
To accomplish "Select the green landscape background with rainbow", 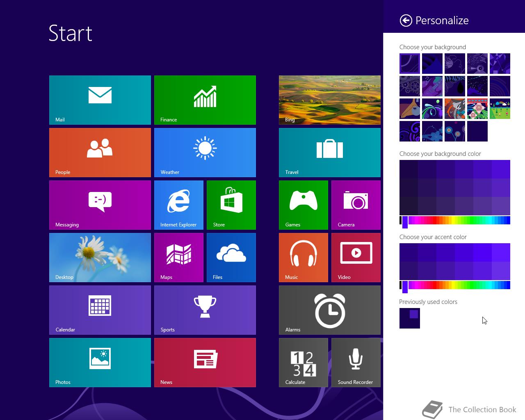I will 500,109.
